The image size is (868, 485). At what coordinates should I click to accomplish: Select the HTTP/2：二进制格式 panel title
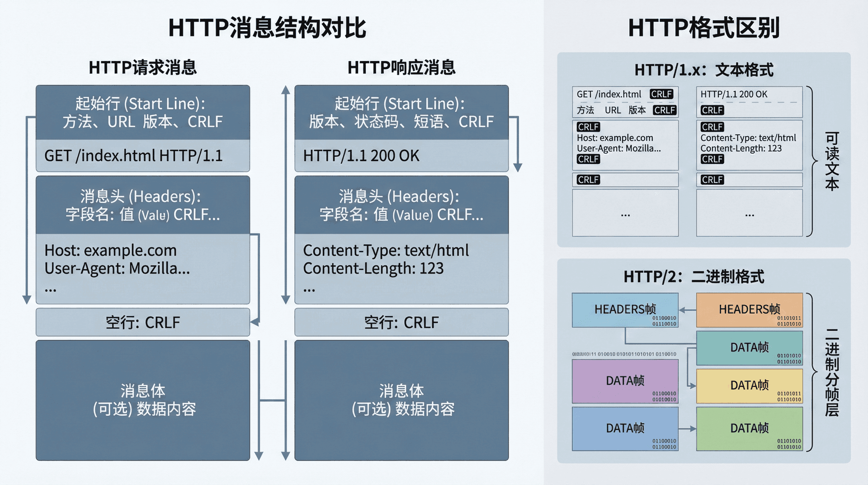pyautogui.click(x=693, y=276)
